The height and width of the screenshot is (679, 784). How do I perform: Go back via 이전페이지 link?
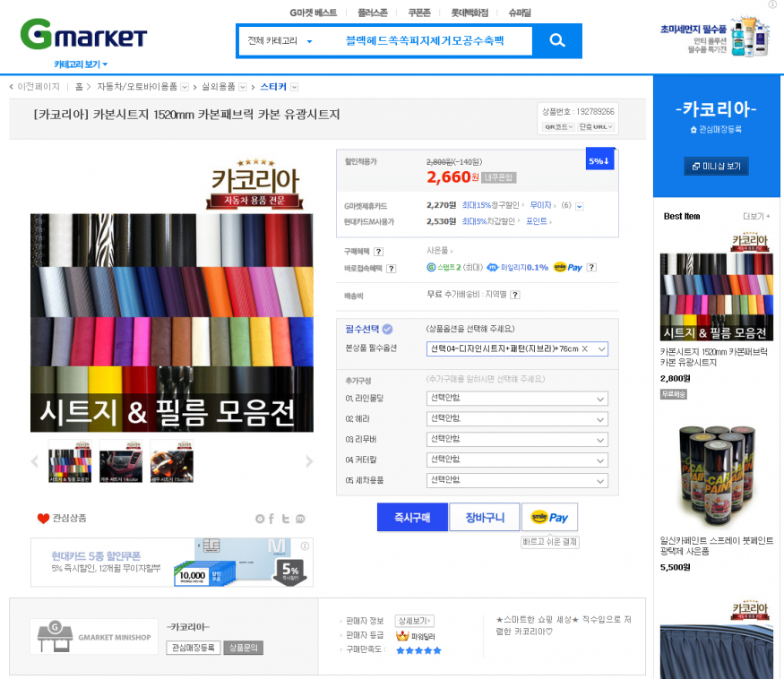tap(34, 87)
